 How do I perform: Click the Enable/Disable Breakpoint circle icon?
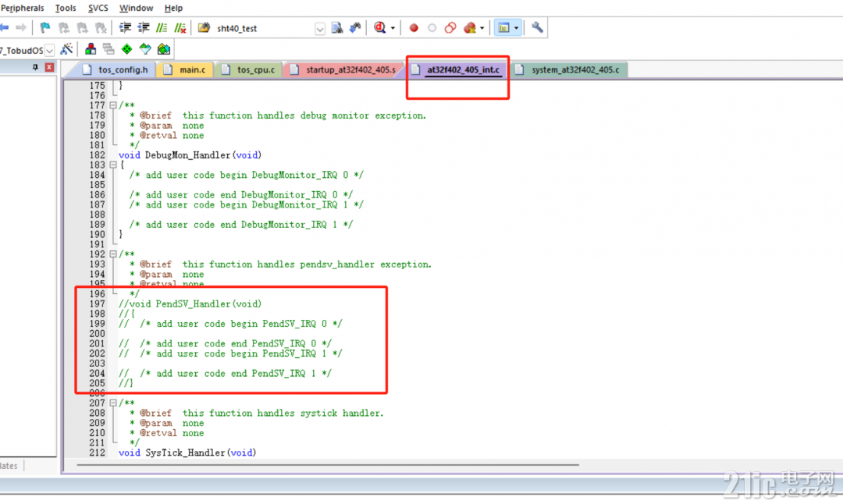pos(432,28)
